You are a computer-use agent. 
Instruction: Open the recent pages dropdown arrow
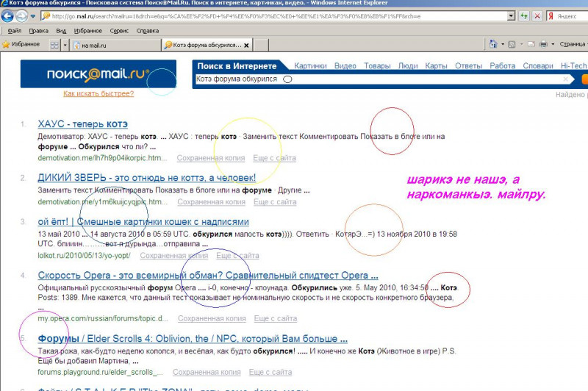point(33,15)
